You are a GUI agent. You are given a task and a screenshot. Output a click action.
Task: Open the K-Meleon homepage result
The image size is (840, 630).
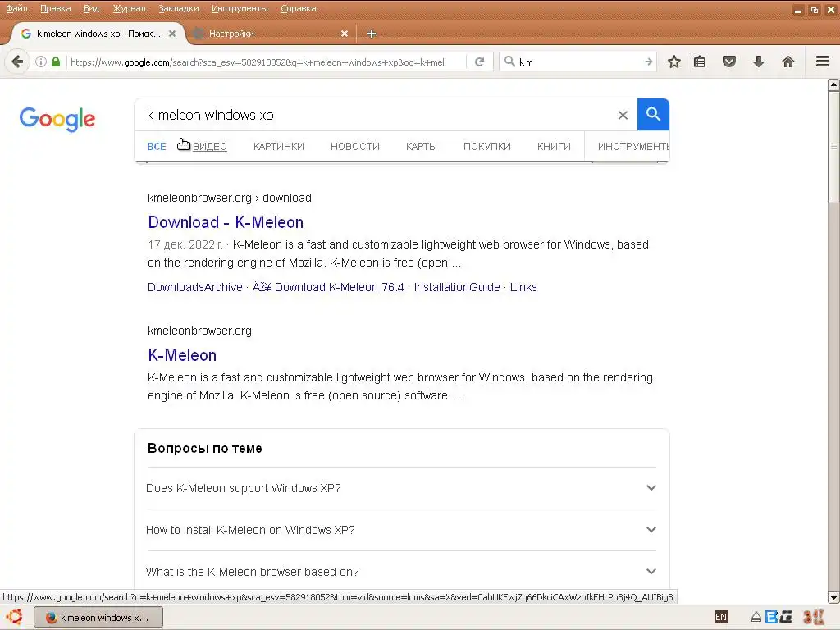pos(182,354)
